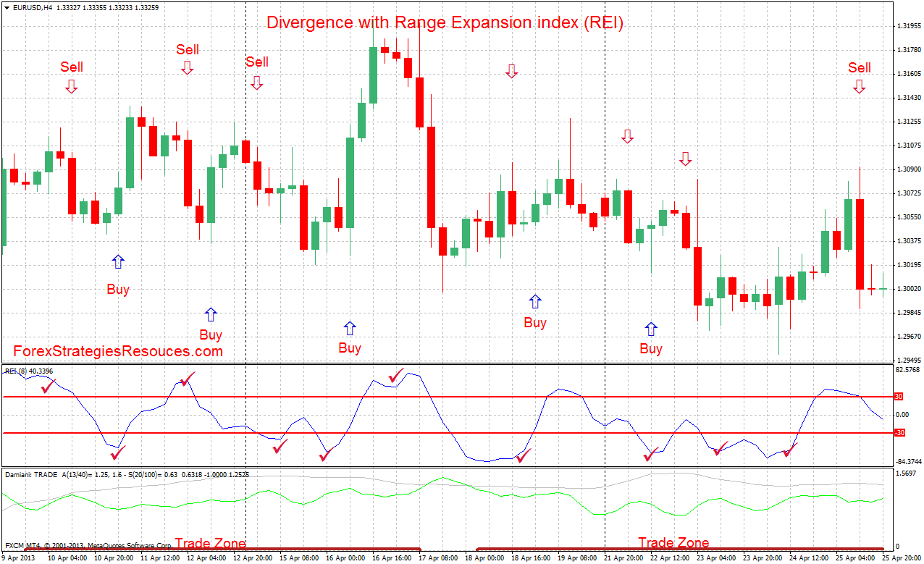Click the Buy arrow near the 16 Apr lows
924x564 pixels.
(x=350, y=329)
